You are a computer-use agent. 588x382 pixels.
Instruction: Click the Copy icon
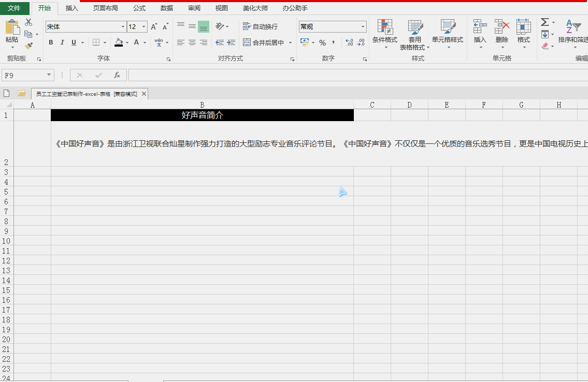(x=28, y=34)
